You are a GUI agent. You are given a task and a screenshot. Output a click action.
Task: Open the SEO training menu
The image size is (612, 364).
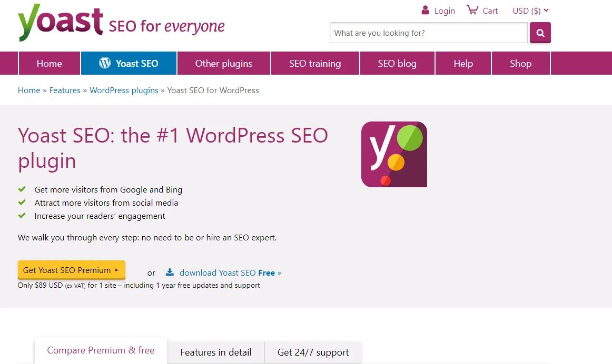point(315,63)
